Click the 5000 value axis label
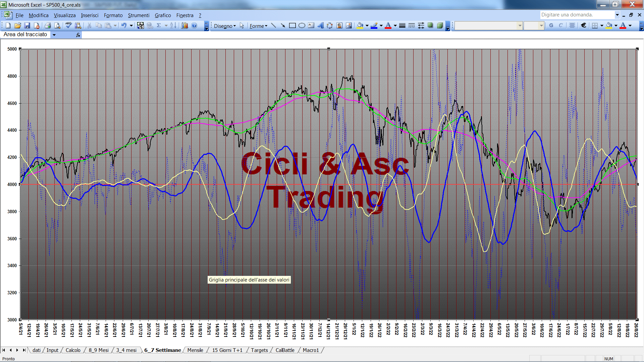Image resolution: width=644 pixels, height=362 pixels. point(12,49)
